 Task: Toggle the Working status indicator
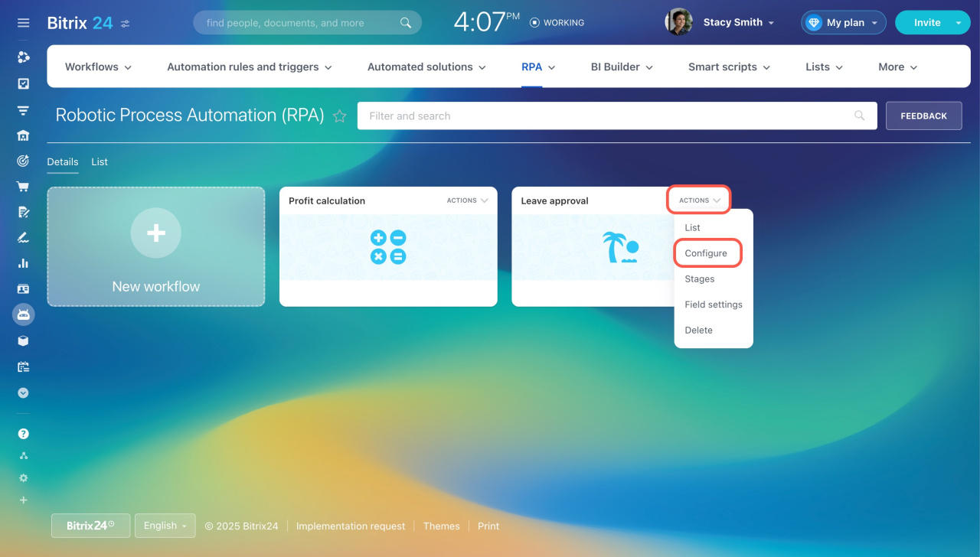(x=557, y=23)
